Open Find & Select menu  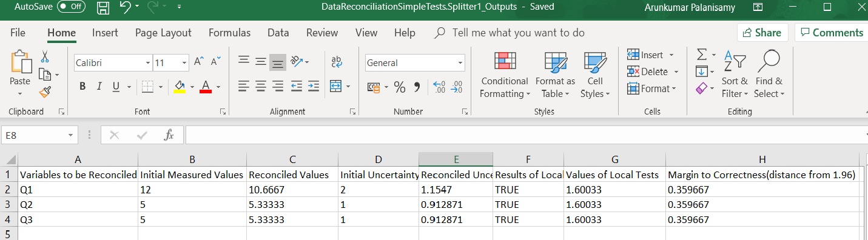pyautogui.click(x=769, y=75)
